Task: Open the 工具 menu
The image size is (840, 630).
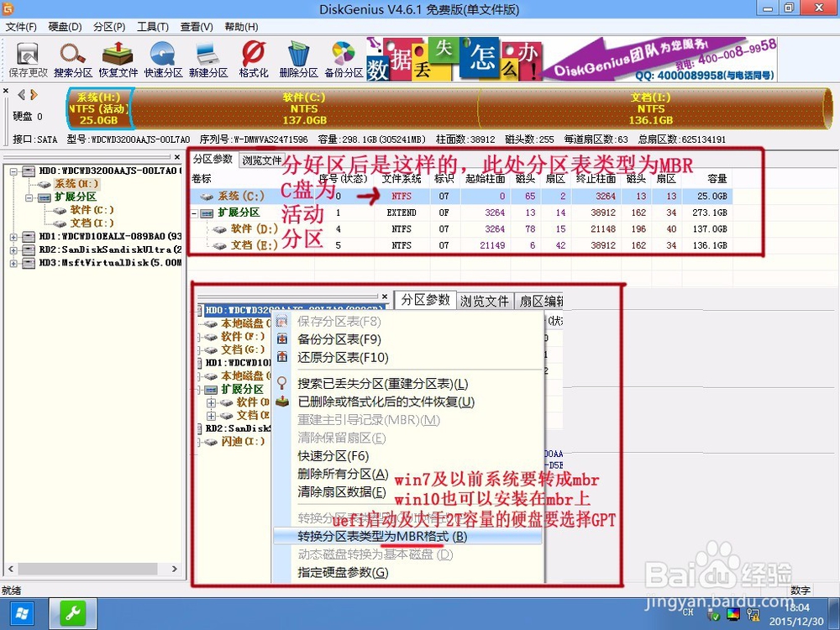Action: coord(153,26)
